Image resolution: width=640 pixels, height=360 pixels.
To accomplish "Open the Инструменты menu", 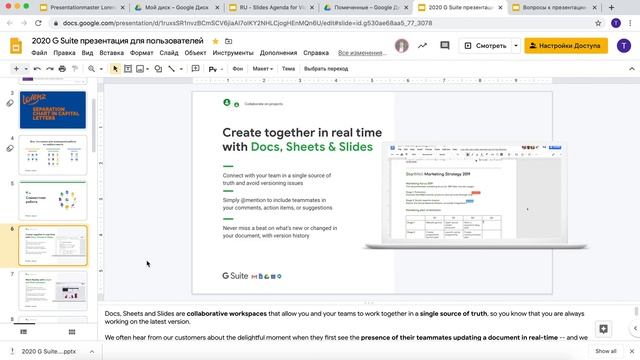I will pyautogui.click(x=233, y=53).
